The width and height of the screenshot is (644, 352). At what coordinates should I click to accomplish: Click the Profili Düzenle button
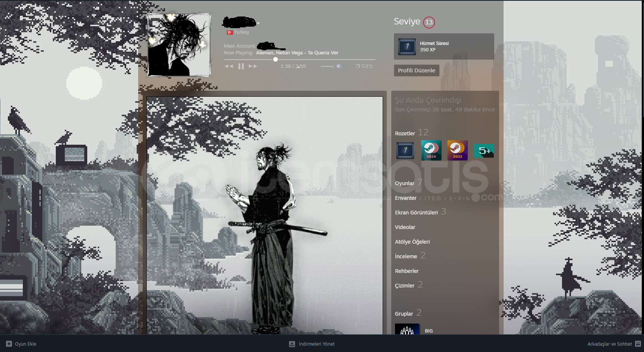(416, 70)
